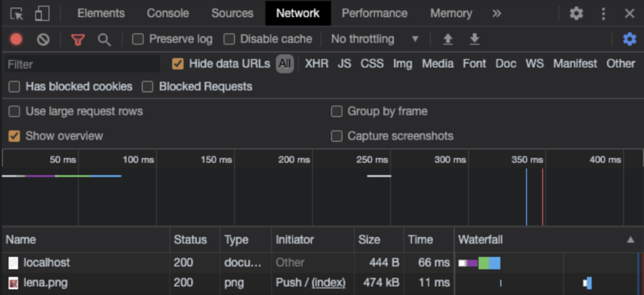Expand more tabs chevron
The width and height of the screenshot is (644, 295).
coord(496,13)
